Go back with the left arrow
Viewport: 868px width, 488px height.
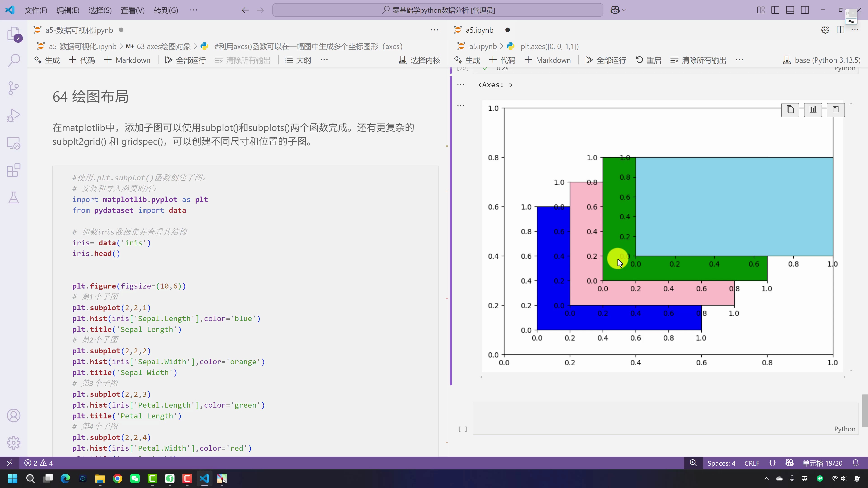[245, 10]
